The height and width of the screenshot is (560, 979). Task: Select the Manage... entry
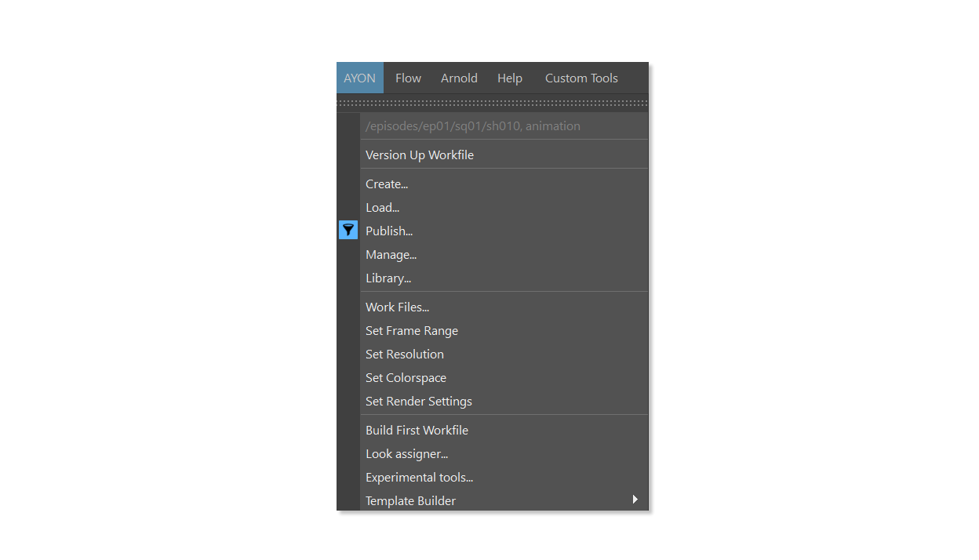[504, 255]
